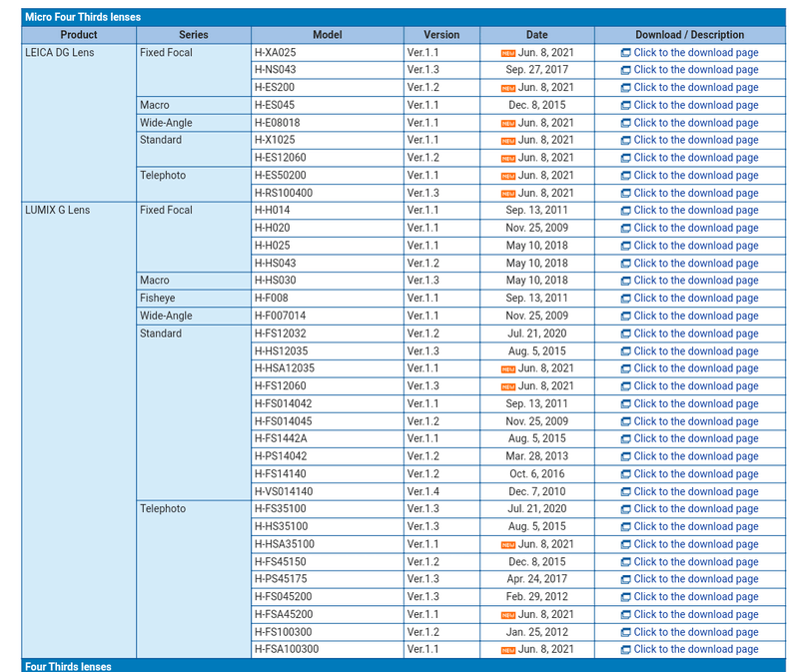Click the NEW badge in the H-E08018 row
This screenshot has width=799, height=672.
[508, 123]
